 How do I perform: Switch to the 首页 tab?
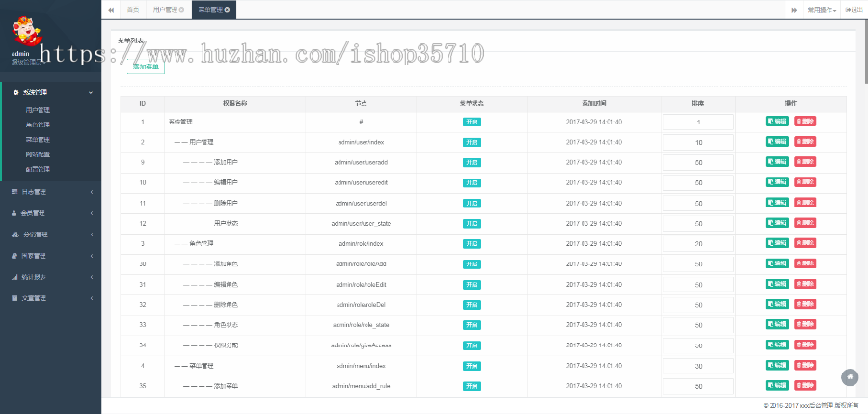(x=133, y=10)
